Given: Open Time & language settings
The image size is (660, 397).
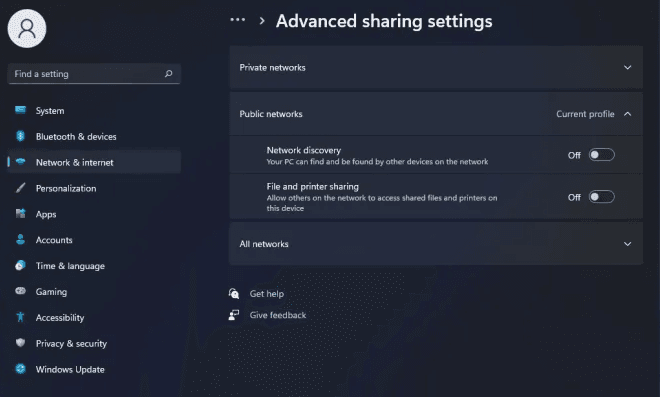Looking at the screenshot, I should pyautogui.click(x=94, y=266).
